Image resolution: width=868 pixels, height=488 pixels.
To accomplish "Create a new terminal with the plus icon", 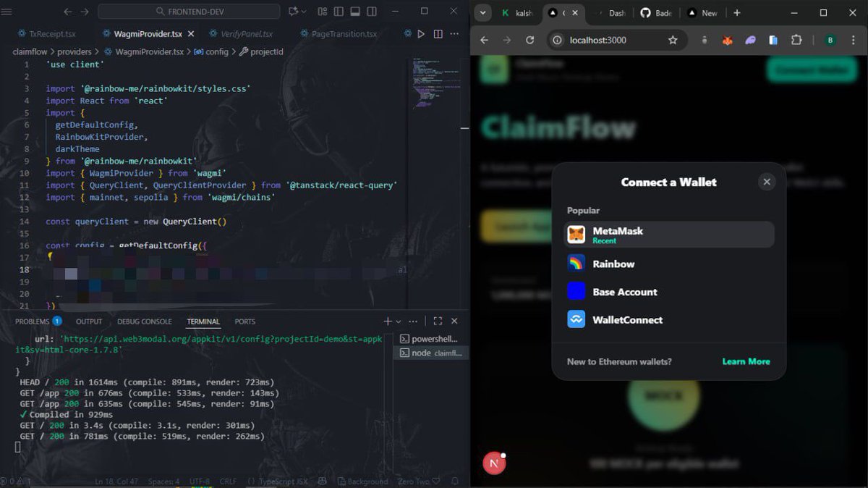I will coord(387,321).
